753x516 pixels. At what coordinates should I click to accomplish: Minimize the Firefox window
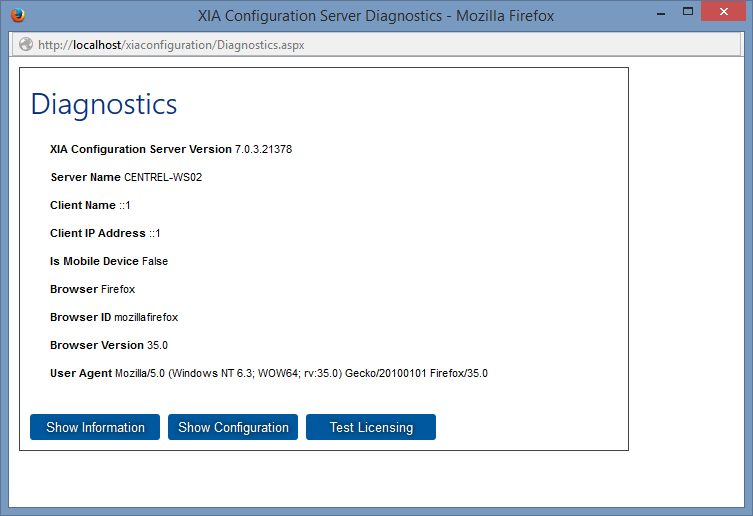click(661, 13)
